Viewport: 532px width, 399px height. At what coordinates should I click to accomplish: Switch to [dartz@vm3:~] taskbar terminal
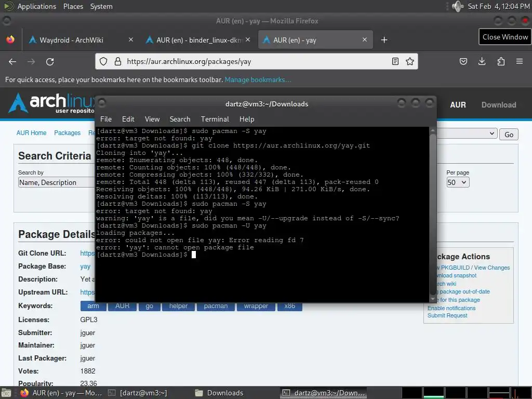[138, 393]
